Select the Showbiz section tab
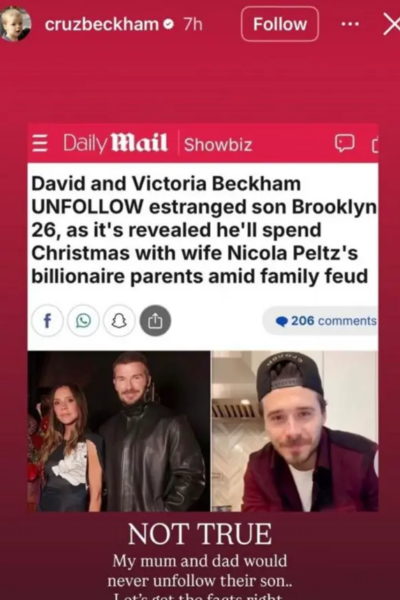 218,145
